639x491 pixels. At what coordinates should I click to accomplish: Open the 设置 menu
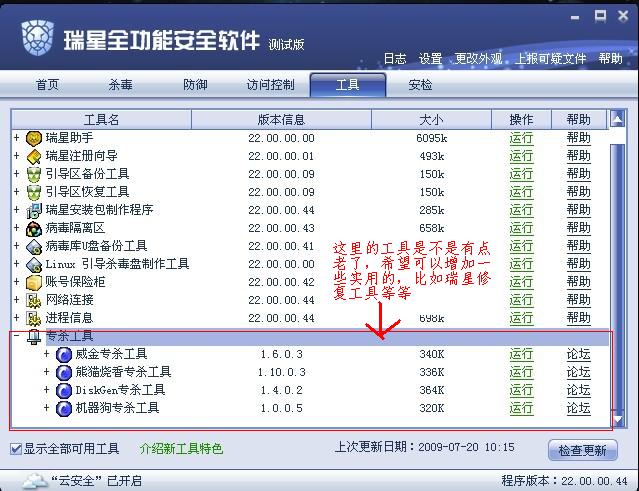(430, 59)
